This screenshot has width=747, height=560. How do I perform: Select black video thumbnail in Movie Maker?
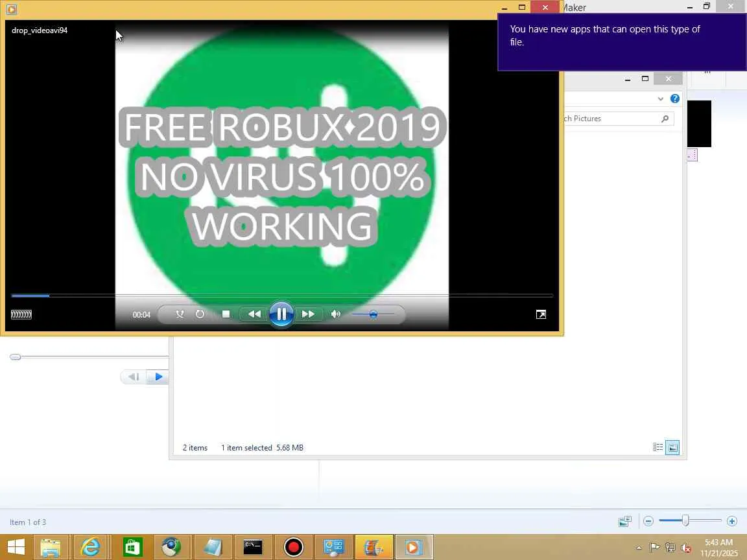699,124
